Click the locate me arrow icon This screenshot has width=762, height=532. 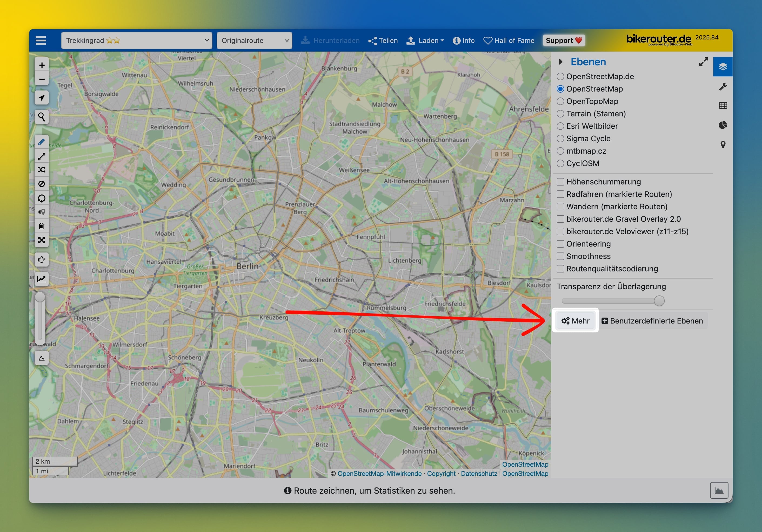[x=42, y=97]
